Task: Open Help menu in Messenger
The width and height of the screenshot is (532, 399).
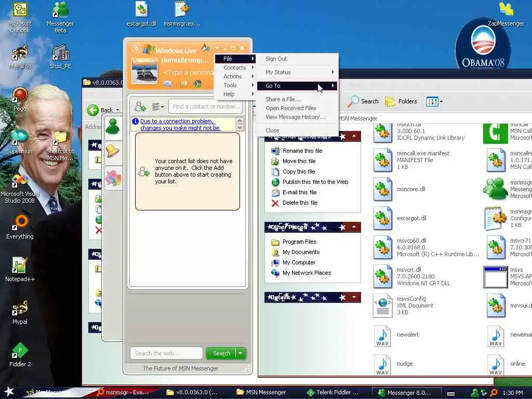Action: 235,94
